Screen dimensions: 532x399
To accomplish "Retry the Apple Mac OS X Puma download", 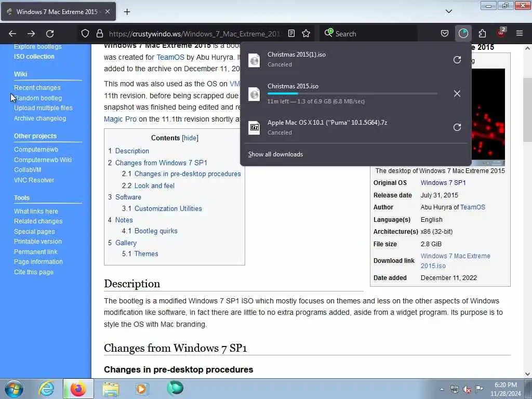I will tap(457, 127).
